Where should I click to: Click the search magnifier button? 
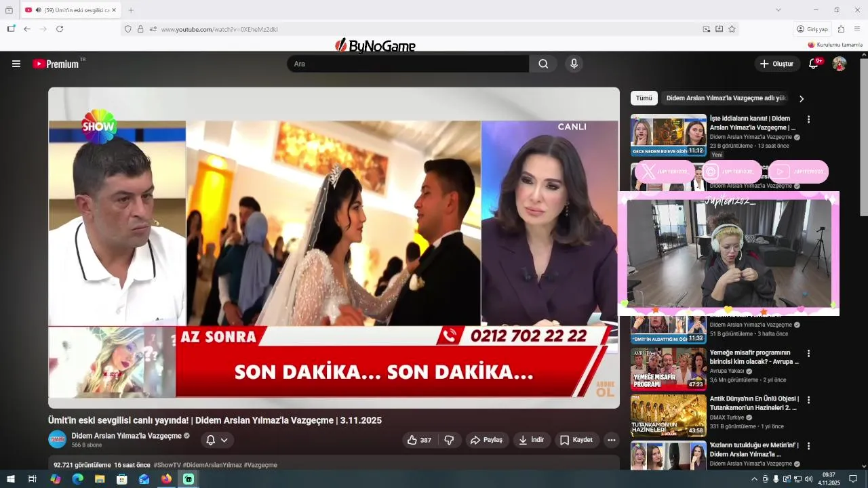coord(543,64)
